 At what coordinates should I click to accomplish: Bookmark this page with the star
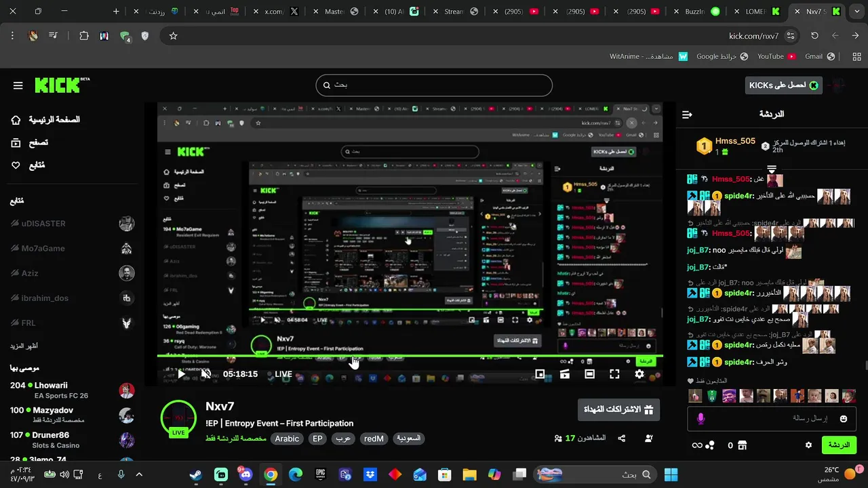[173, 36]
